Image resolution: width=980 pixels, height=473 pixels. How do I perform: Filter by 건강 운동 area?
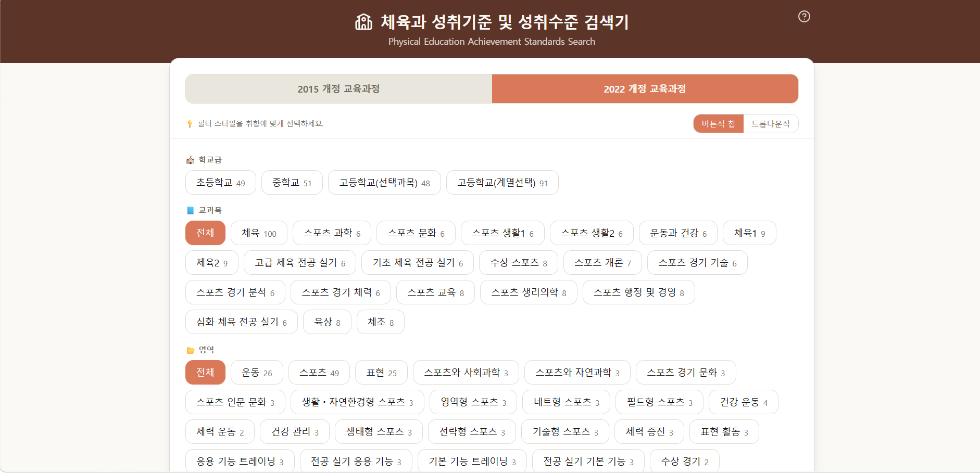click(x=744, y=402)
